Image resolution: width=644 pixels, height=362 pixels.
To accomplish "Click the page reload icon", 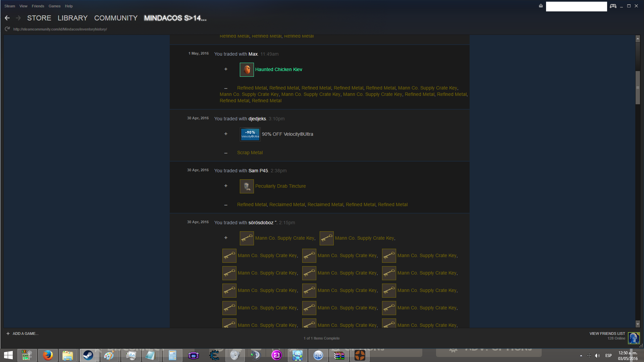I will [7, 29].
